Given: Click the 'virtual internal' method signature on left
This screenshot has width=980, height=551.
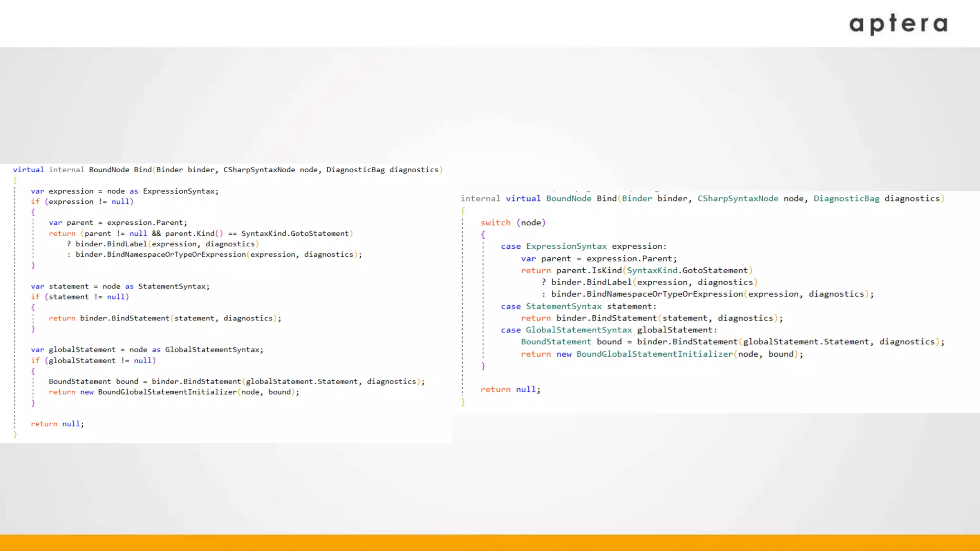Looking at the screenshot, I should pos(227,170).
